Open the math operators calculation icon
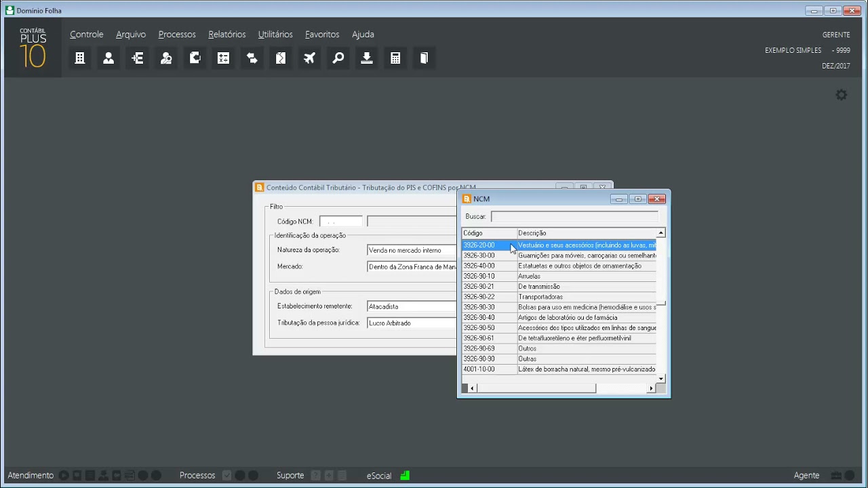 [224, 58]
